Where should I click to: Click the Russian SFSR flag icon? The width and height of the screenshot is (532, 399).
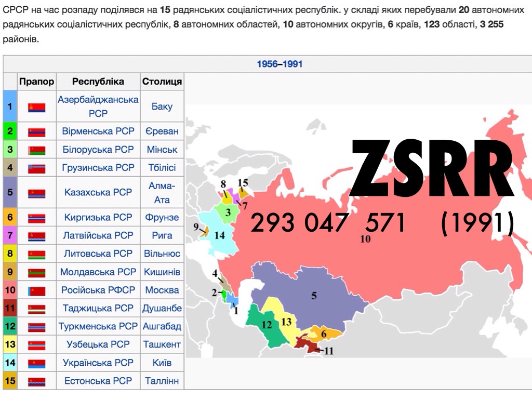tap(36, 290)
